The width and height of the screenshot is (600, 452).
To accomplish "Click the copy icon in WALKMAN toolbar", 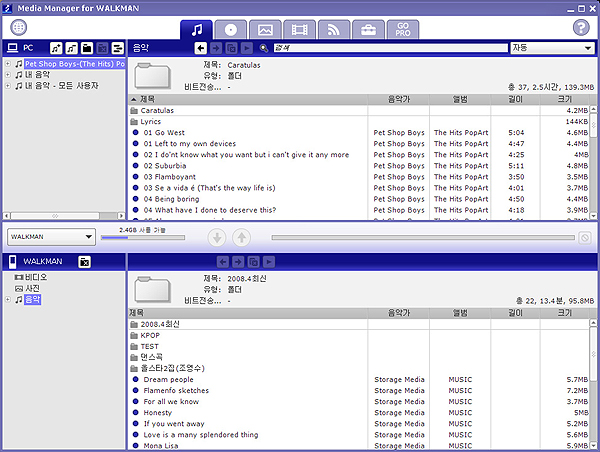I will [253, 262].
